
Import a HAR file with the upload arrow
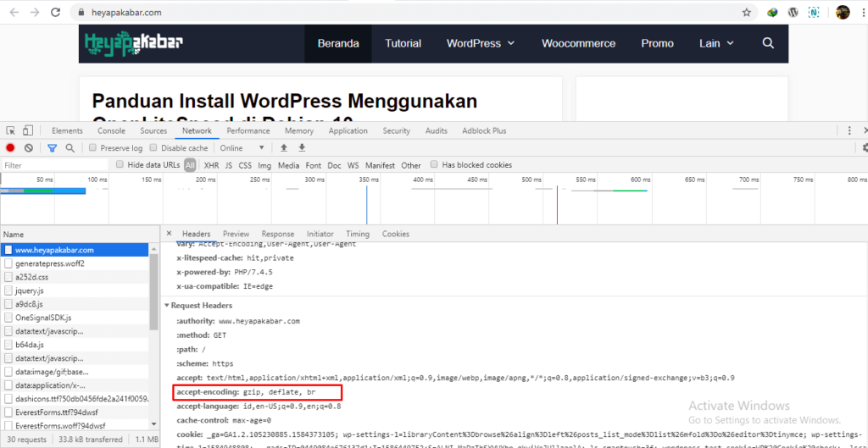284,147
